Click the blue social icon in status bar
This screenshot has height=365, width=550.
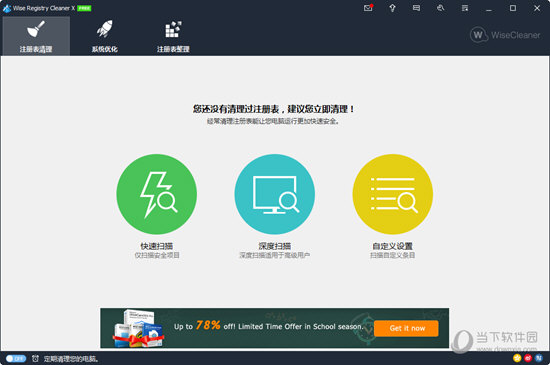(539, 358)
